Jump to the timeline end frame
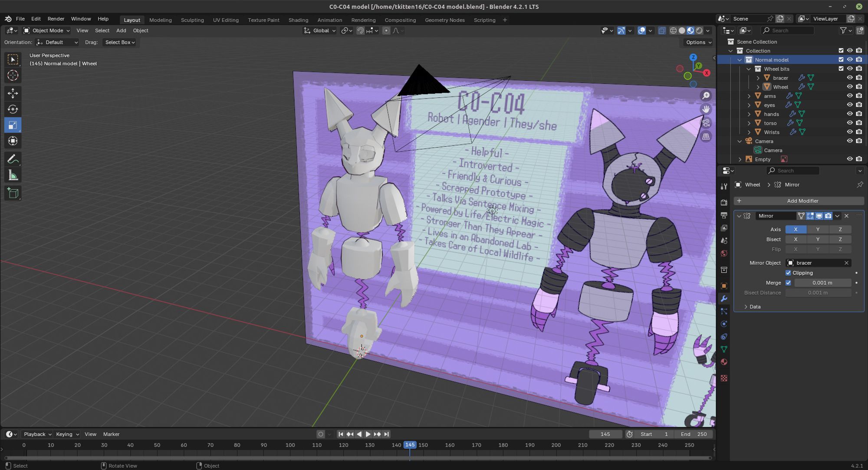This screenshot has height=470, width=868. click(x=386, y=434)
